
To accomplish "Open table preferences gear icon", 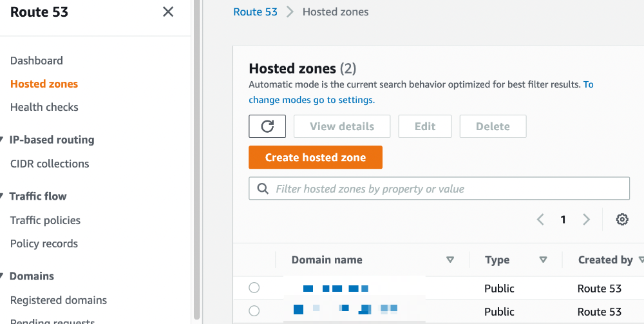I will point(622,219).
